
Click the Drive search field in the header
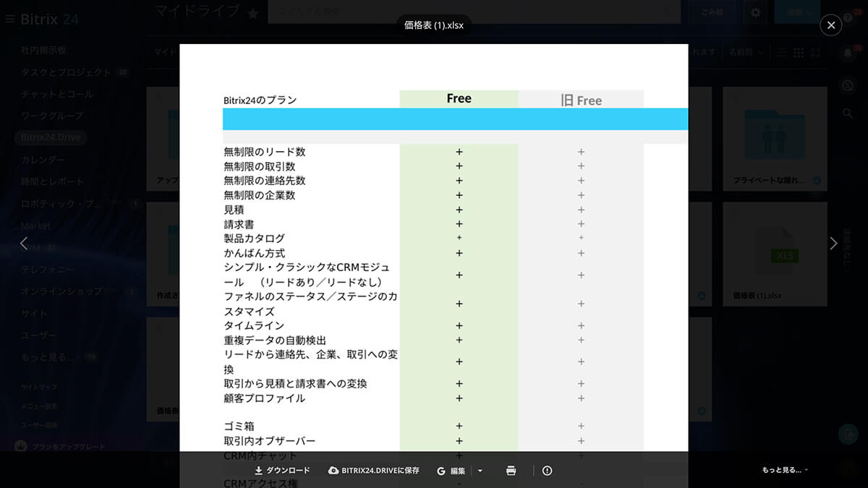[x=474, y=12]
